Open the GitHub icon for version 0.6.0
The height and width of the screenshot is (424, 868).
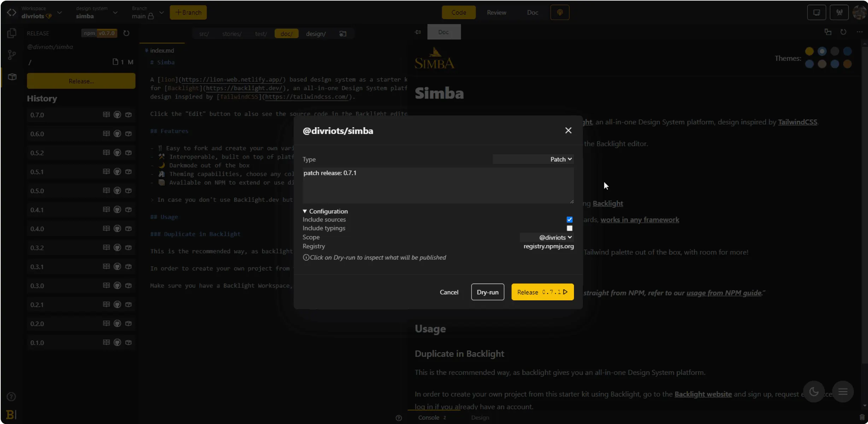(117, 134)
